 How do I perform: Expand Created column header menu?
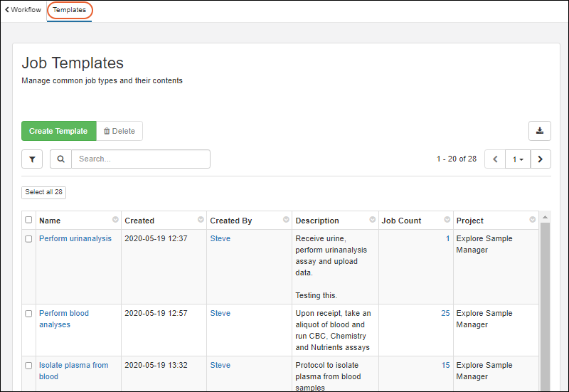coord(201,220)
